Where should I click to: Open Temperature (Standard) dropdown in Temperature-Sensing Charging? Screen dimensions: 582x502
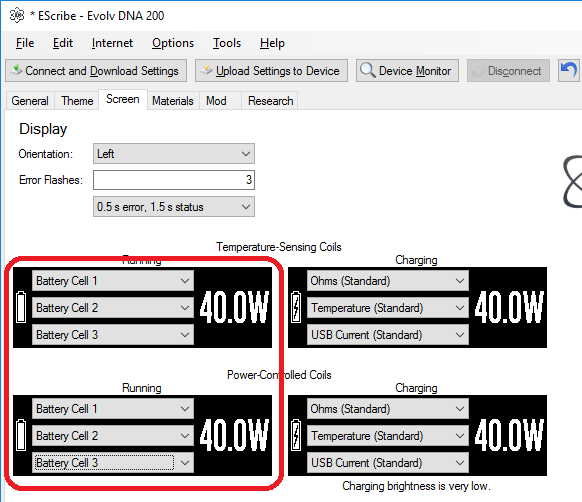388,308
